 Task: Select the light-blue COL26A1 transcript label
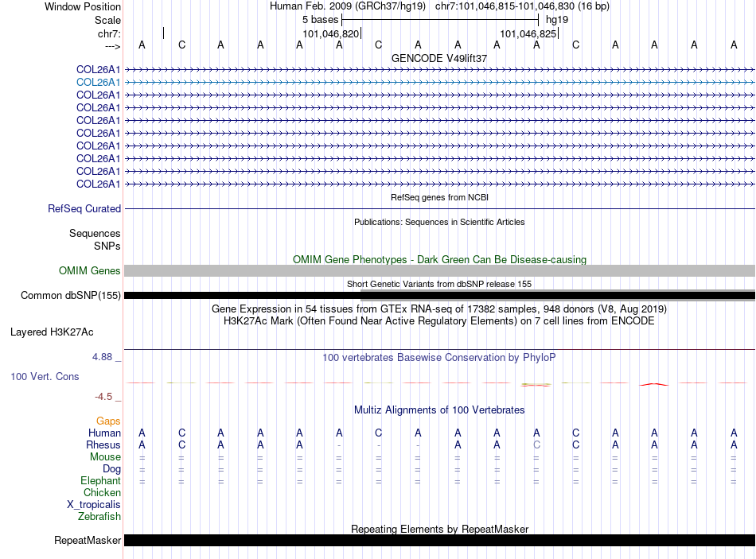click(99, 83)
